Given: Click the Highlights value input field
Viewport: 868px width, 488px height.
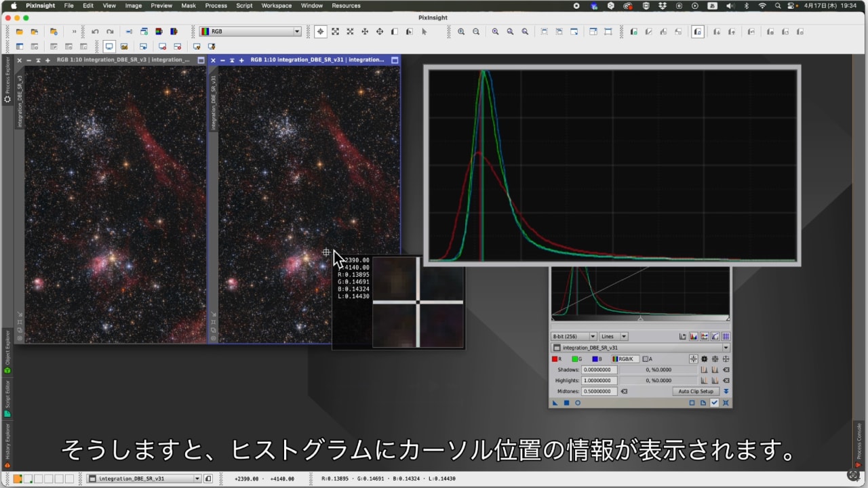Looking at the screenshot, I should pos(599,380).
